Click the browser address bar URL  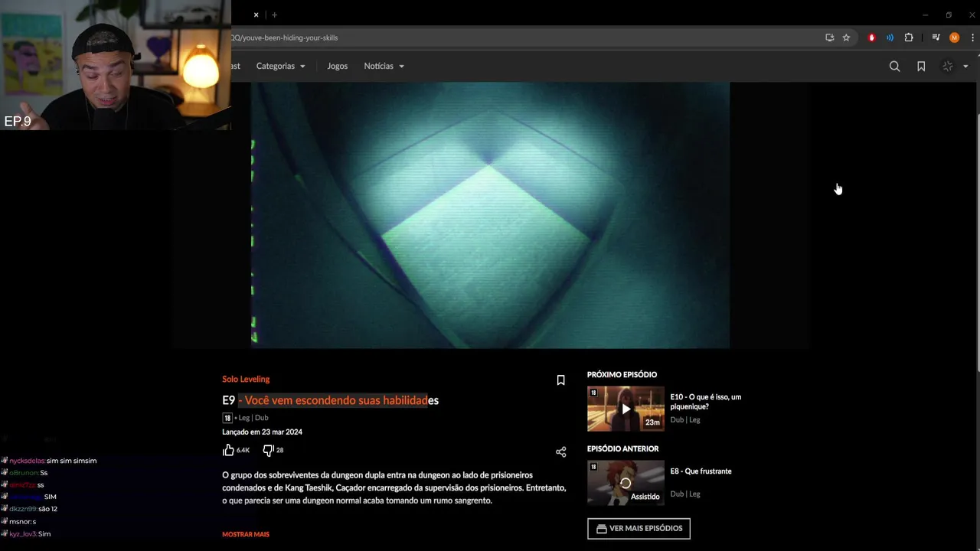click(x=284, y=37)
